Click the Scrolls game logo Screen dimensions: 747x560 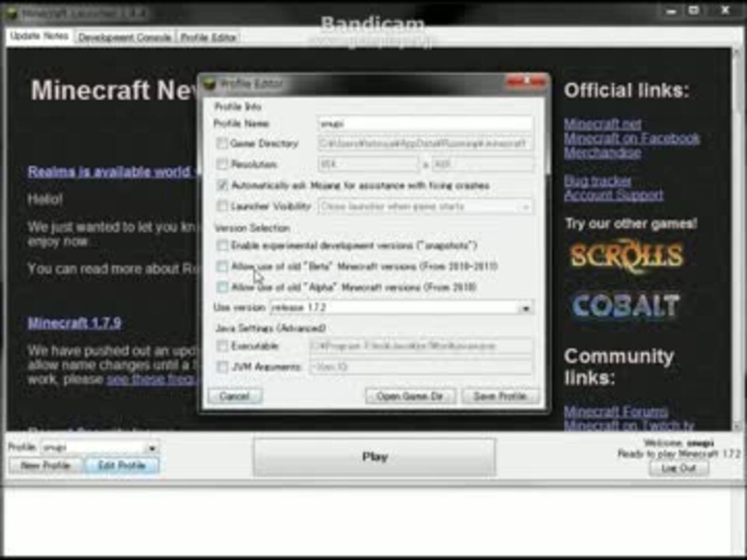[x=627, y=257]
